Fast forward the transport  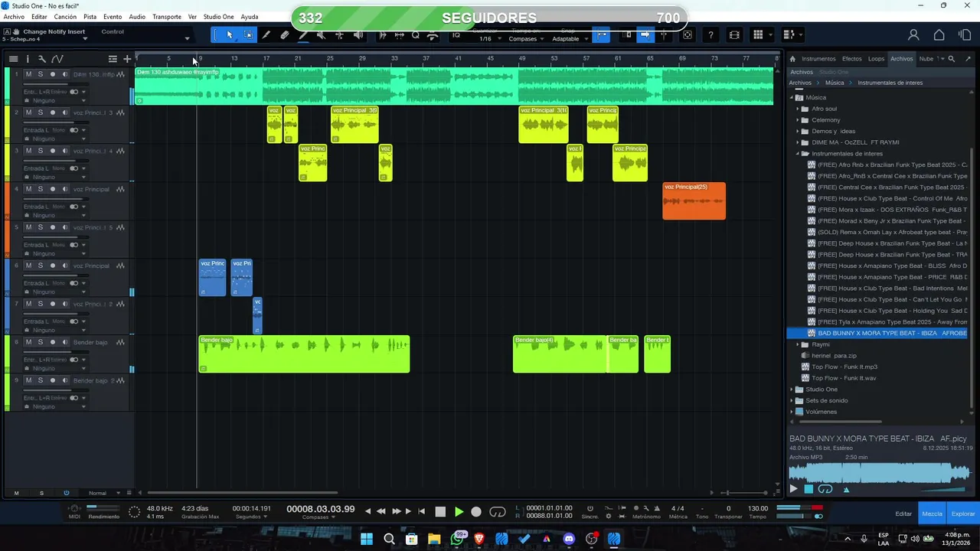[x=396, y=511]
